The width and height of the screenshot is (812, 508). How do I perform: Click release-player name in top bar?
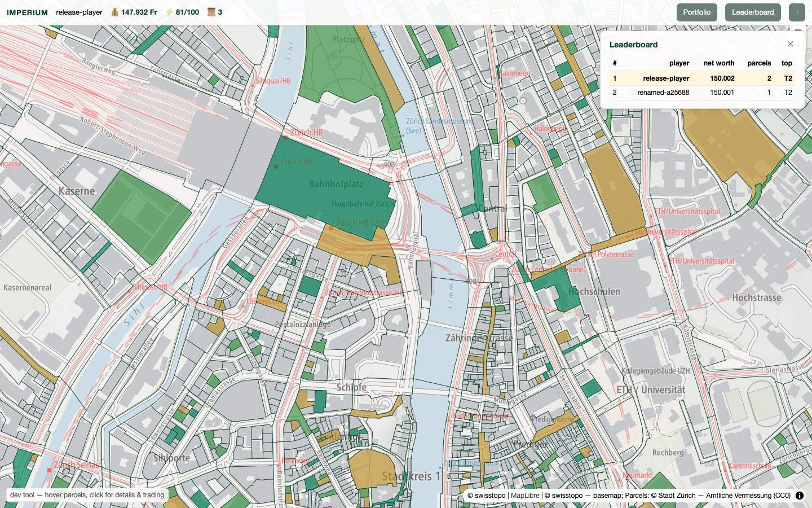coord(79,12)
